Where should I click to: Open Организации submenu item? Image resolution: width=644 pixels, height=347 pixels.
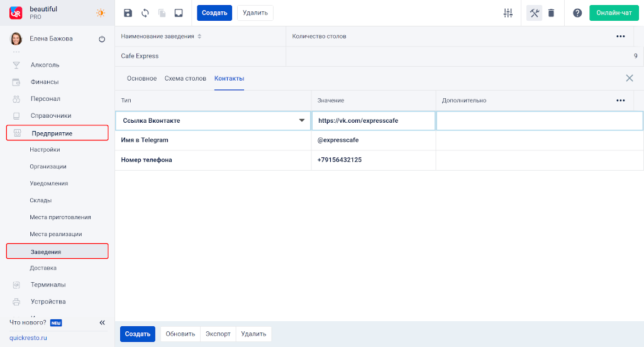pos(48,166)
